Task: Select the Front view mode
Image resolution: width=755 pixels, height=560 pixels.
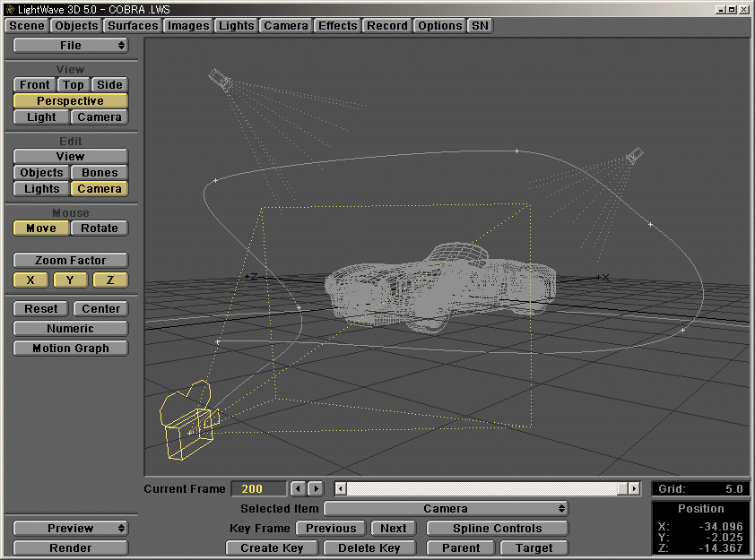Action: (x=33, y=84)
